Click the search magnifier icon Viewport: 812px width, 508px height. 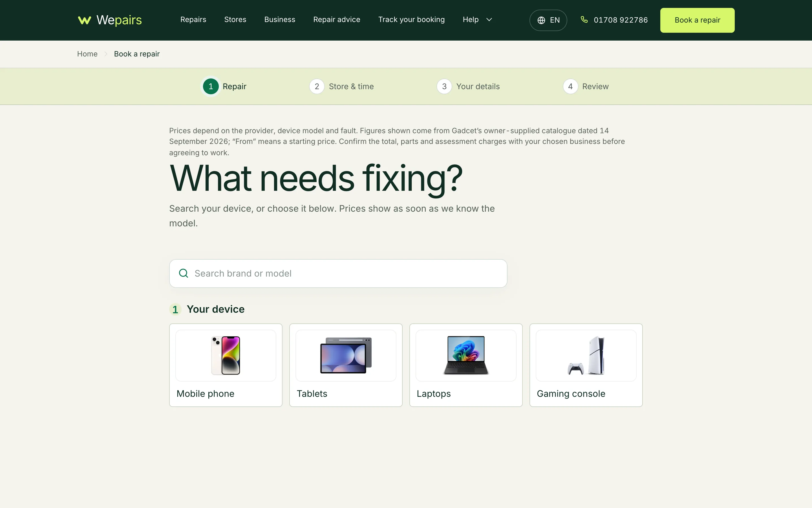pyautogui.click(x=184, y=273)
